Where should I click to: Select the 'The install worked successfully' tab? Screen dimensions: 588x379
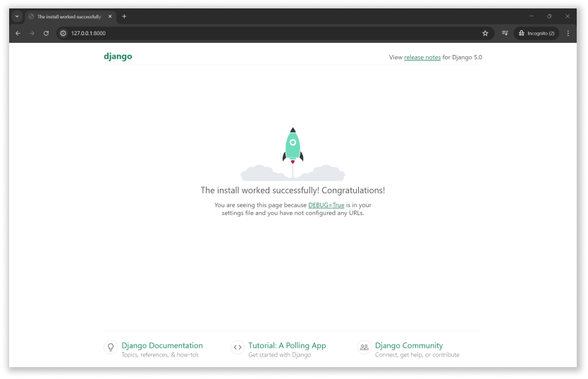(x=71, y=16)
